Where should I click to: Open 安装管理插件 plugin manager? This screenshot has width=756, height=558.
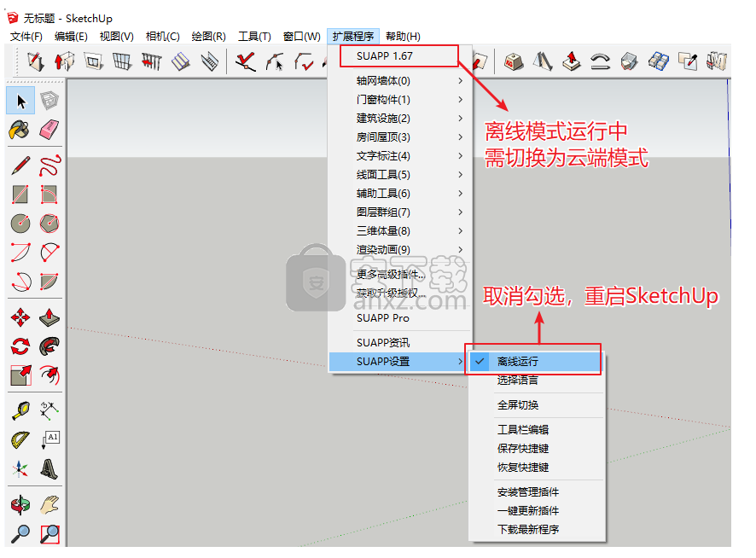[x=537, y=491]
